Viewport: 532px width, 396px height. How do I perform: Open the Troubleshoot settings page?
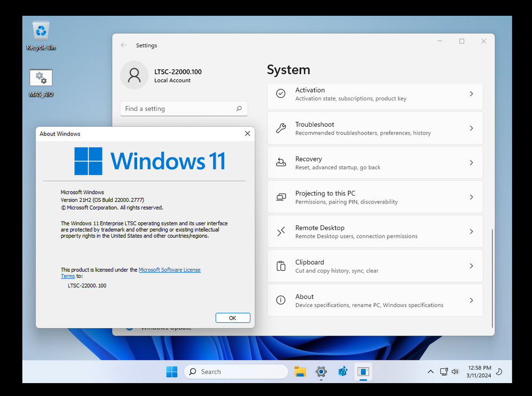pyautogui.click(x=375, y=128)
